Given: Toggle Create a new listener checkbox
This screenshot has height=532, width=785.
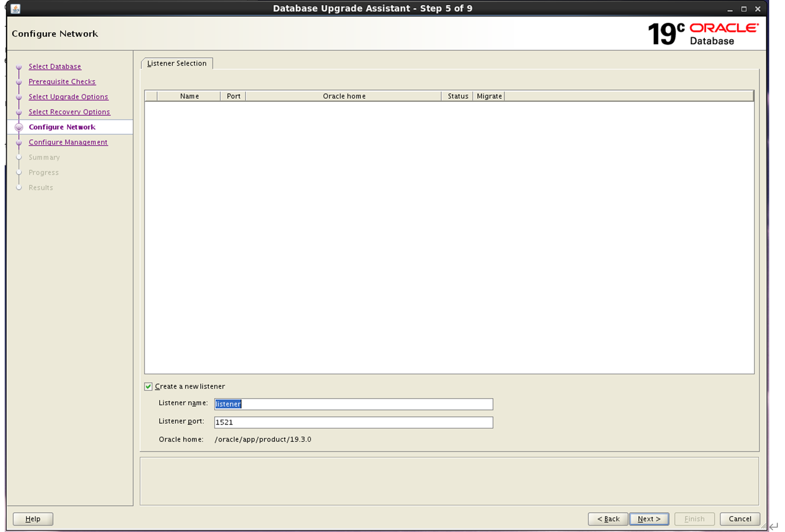Looking at the screenshot, I should pyautogui.click(x=149, y=386).
